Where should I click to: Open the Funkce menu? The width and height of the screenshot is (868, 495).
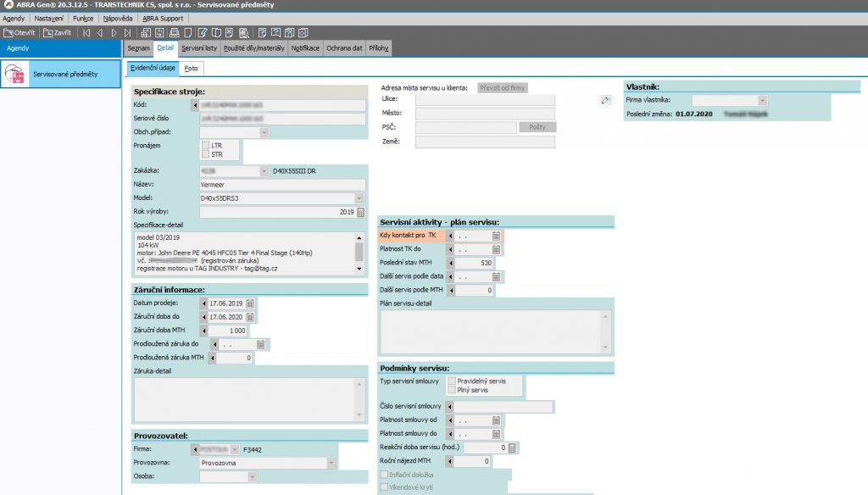[x=83, y=19]
